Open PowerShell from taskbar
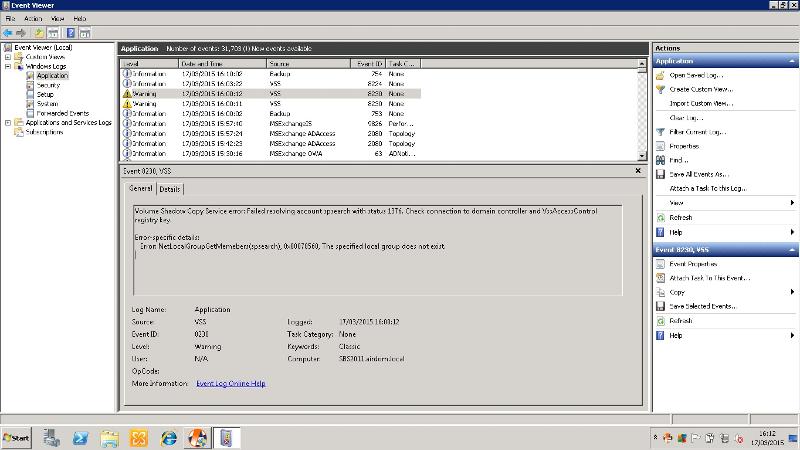Image resolution: width=800 pixels, height=450 pixels. (80, 438)
